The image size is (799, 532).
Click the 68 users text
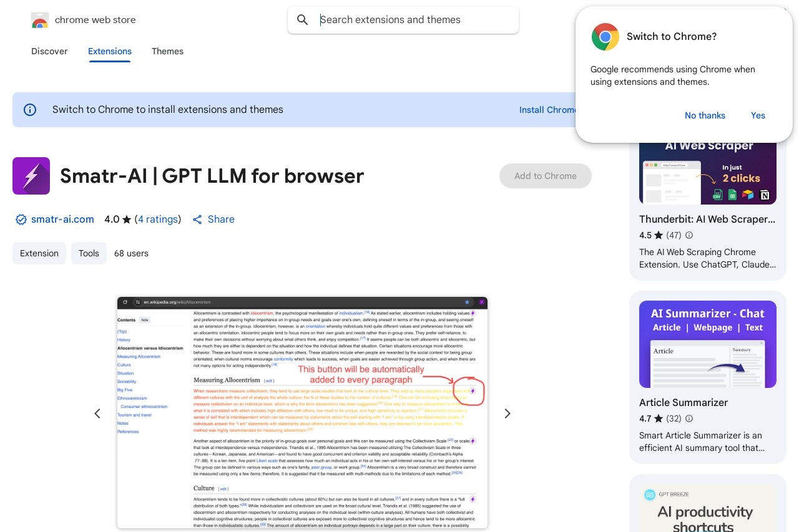pos(131,253)
